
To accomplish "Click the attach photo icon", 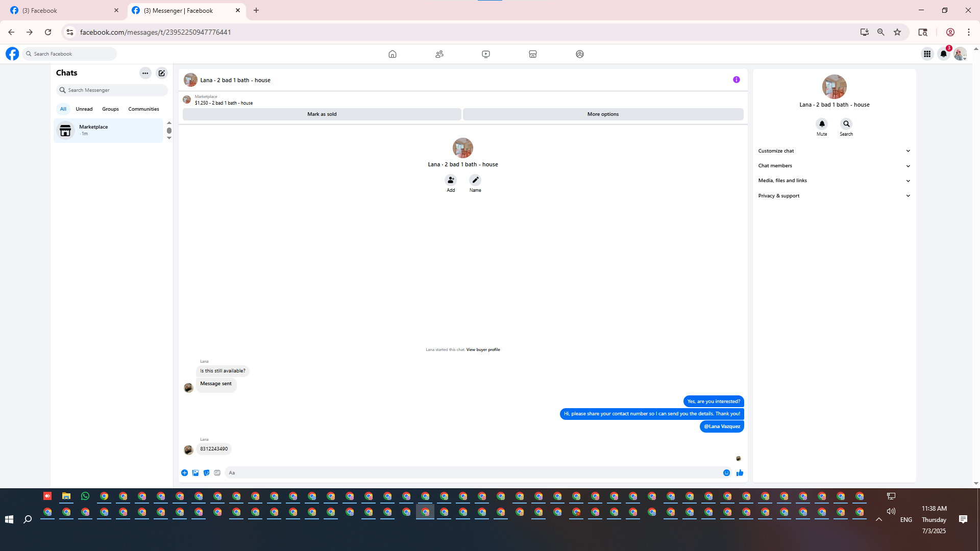I will 195,473.
